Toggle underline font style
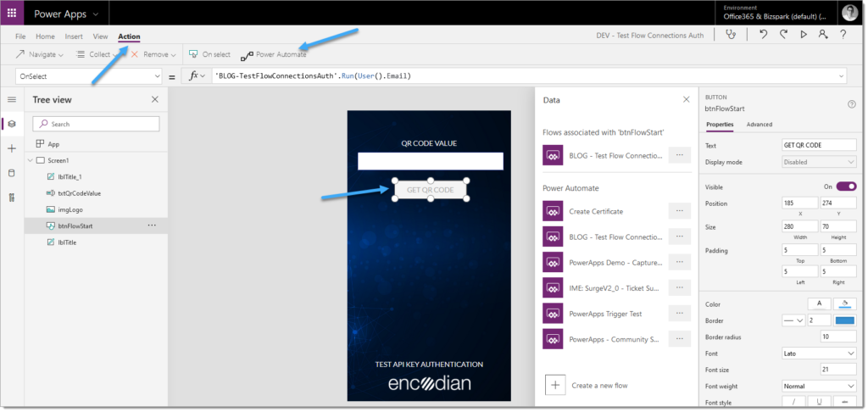 point(820,401)
